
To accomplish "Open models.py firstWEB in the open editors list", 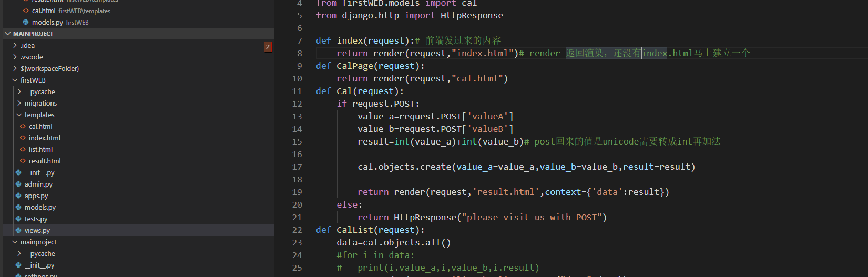I will coord(138,23).
